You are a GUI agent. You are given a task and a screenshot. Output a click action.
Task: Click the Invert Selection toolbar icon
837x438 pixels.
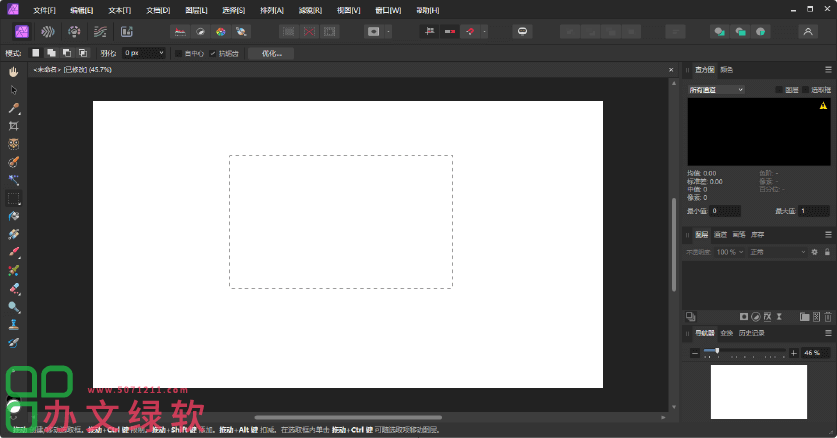click(x=330, y=32)
